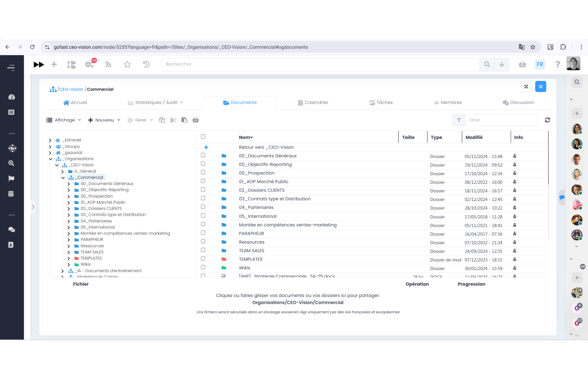The width and height of the screenshot is (588, 392).
Task: Click Retour vers _CEO-Vision
Action: tap(266, 147)
